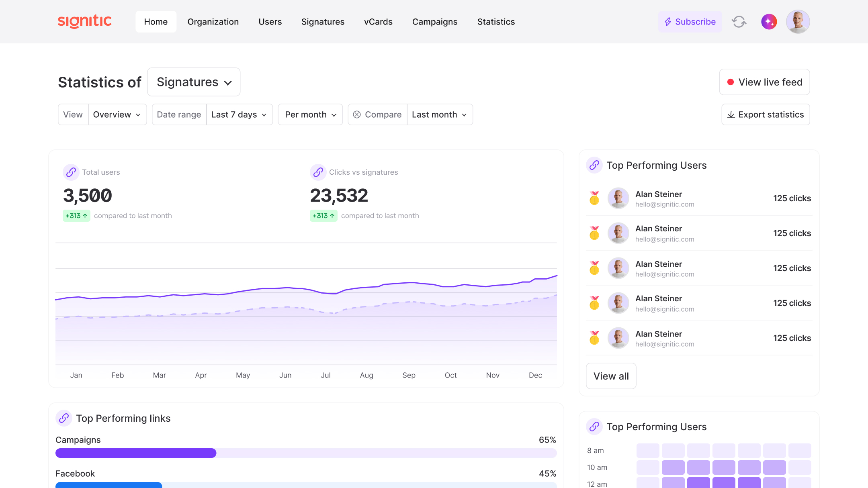Go to the Home tab
The width and height of the screenshot is (868, 488).
tap(156, 22)
